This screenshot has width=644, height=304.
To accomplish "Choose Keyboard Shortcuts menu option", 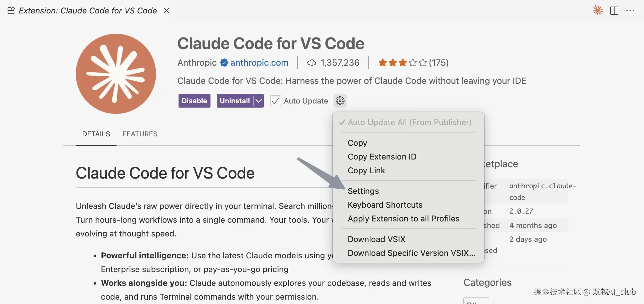I will pyautogui.click(x=385, y=205).
